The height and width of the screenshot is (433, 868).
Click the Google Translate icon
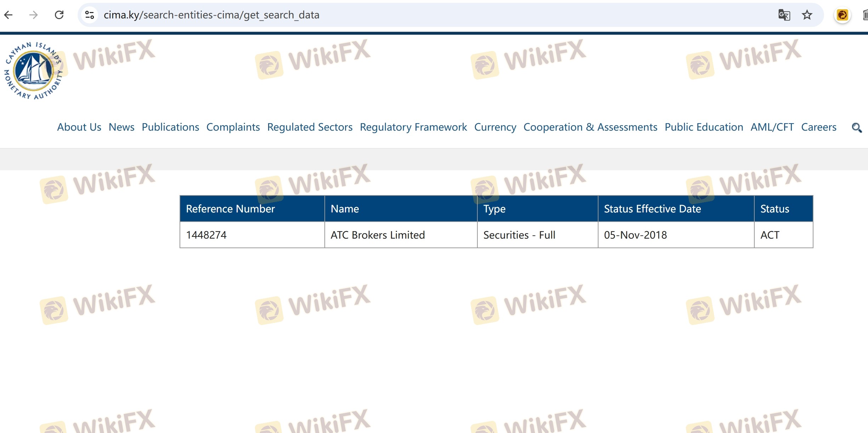pos(784,15)
